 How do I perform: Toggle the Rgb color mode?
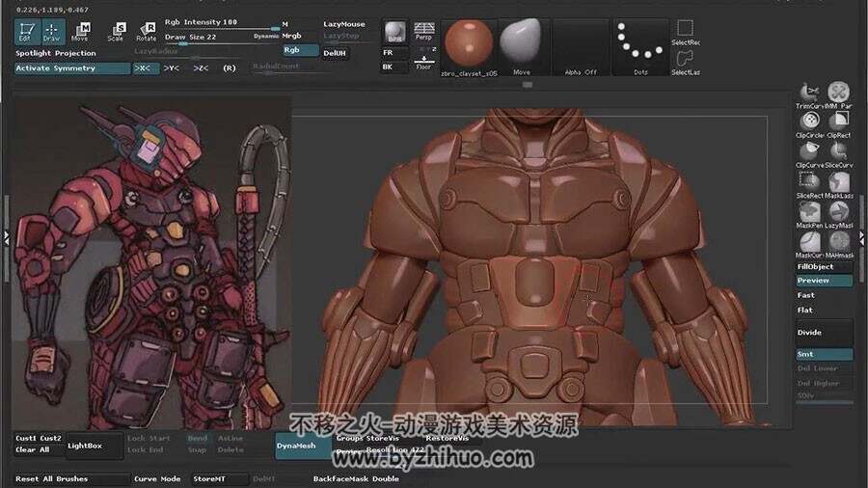(301, 50)
